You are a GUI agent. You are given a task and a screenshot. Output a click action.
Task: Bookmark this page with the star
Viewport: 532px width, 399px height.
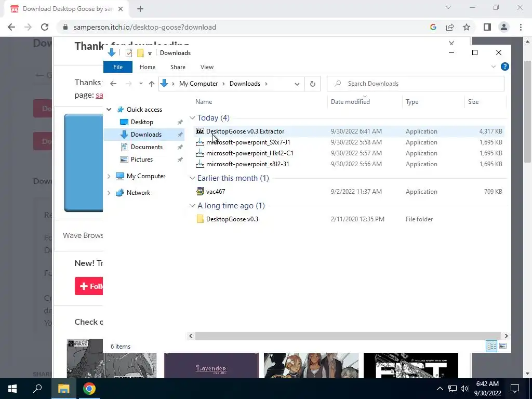[467, 27]
